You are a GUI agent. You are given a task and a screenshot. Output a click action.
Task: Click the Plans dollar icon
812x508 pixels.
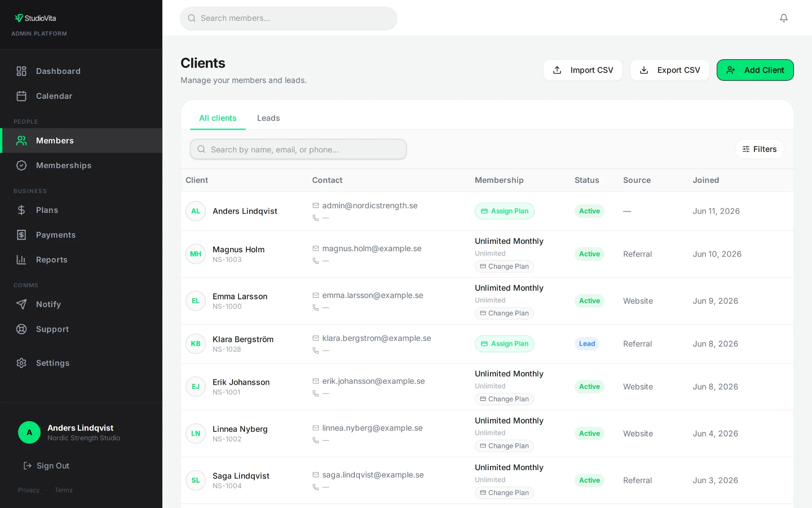pos(21,210)
